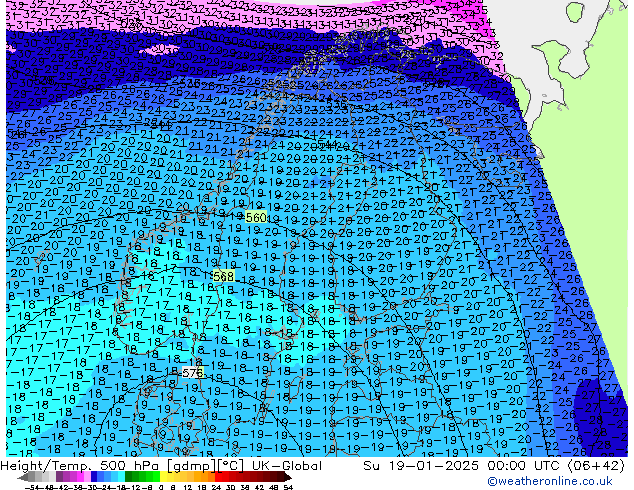Click the 'UK-Global' model name text
Viewport: 634px width, 490px height.
click(287, 466)
